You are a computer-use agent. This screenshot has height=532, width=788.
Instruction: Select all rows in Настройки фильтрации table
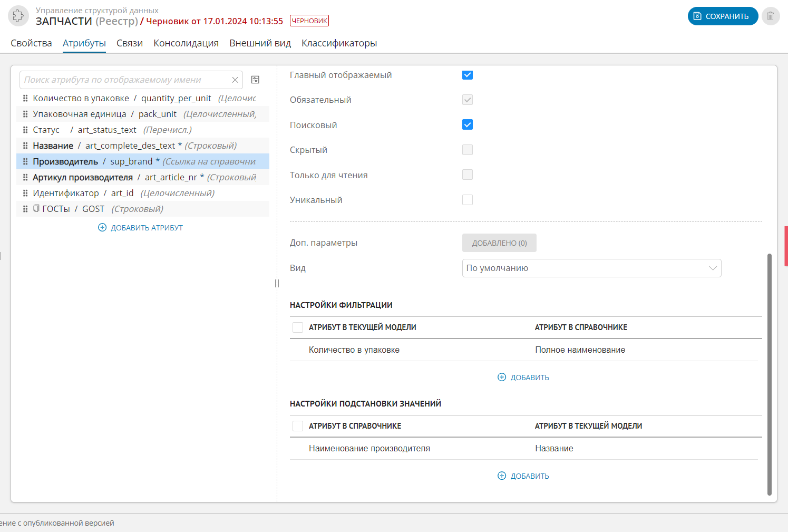click(x=298, y=327)
